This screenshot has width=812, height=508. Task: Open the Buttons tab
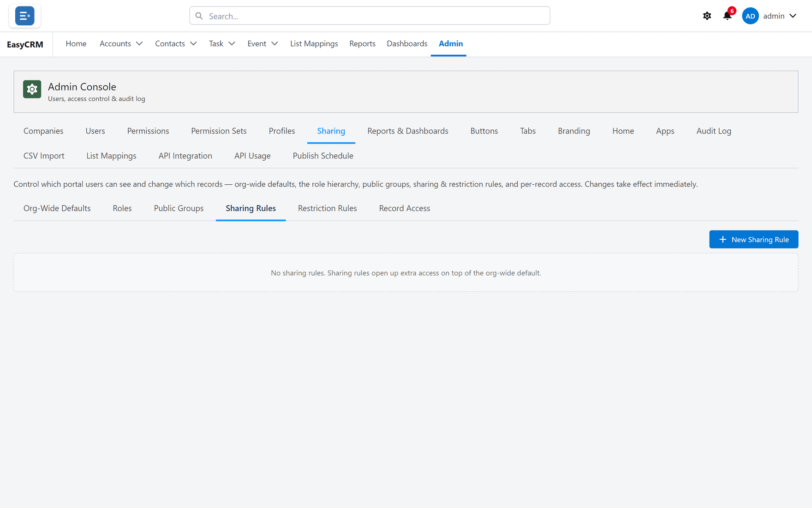tap(484, 131)
